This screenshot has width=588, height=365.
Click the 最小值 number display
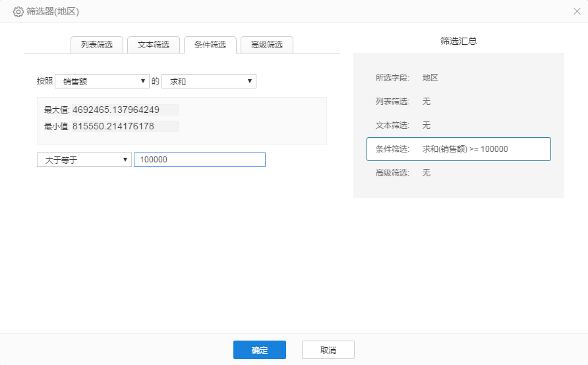(x=113, y=126)
